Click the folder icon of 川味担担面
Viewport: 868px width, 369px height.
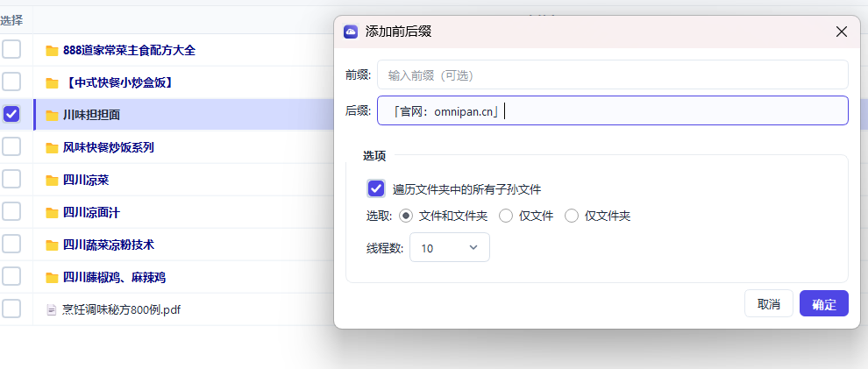pos(52,116)
